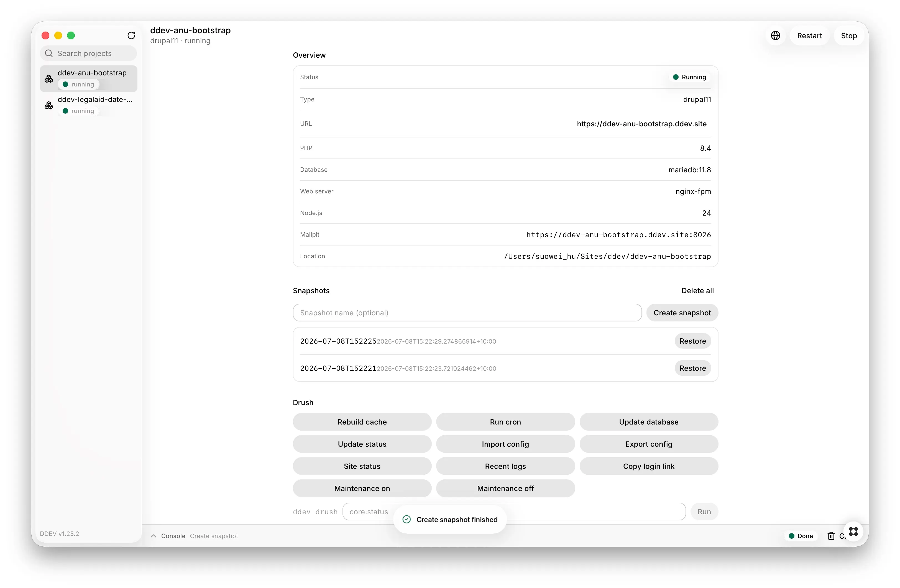This screenshot has height=588, width=900.
Task: Click the running badge under ddev-anu-bootstrap
Action: pos(78,84)
